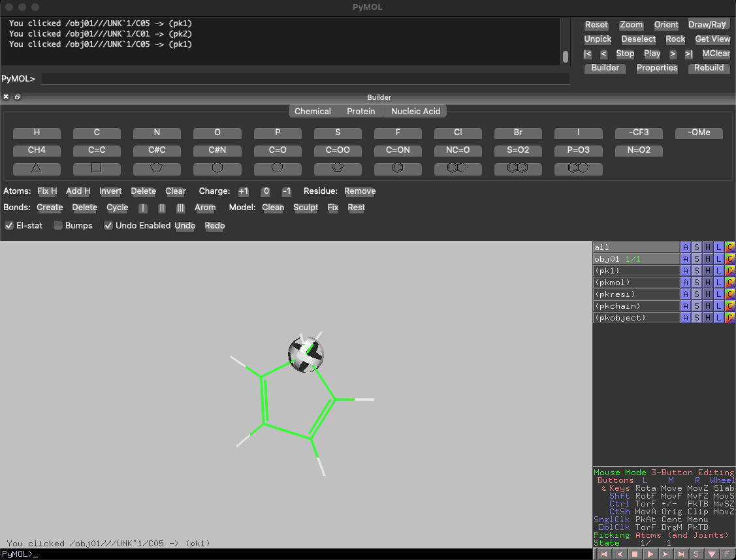
Task: Set double bond order button
Action: [x=161, y=208]
